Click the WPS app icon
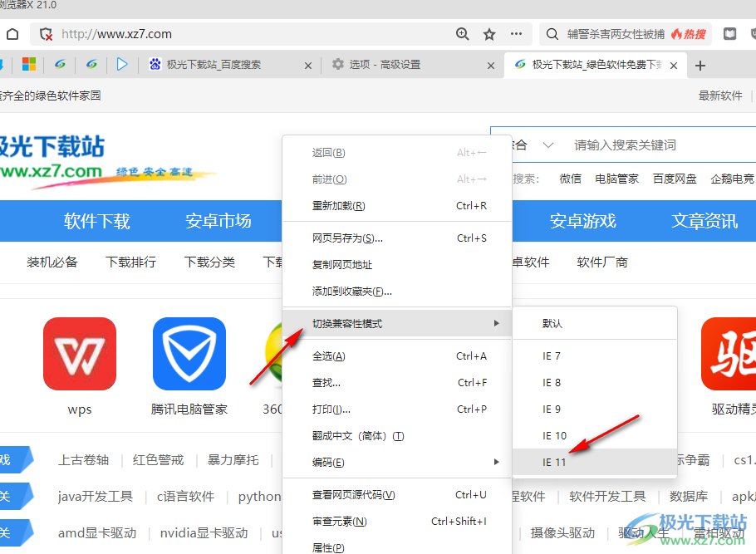The height and width of the screenshot is (554, 756). 80,354
